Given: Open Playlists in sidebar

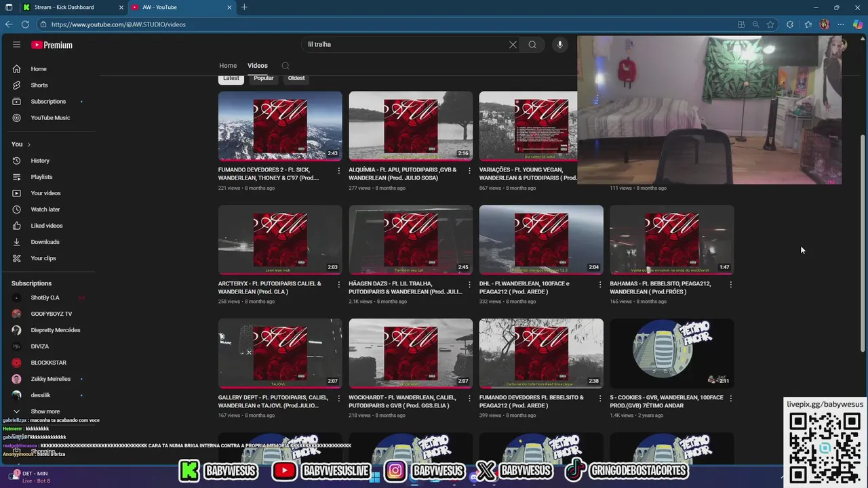Looking at the screenshot, I should pos(41,177).
